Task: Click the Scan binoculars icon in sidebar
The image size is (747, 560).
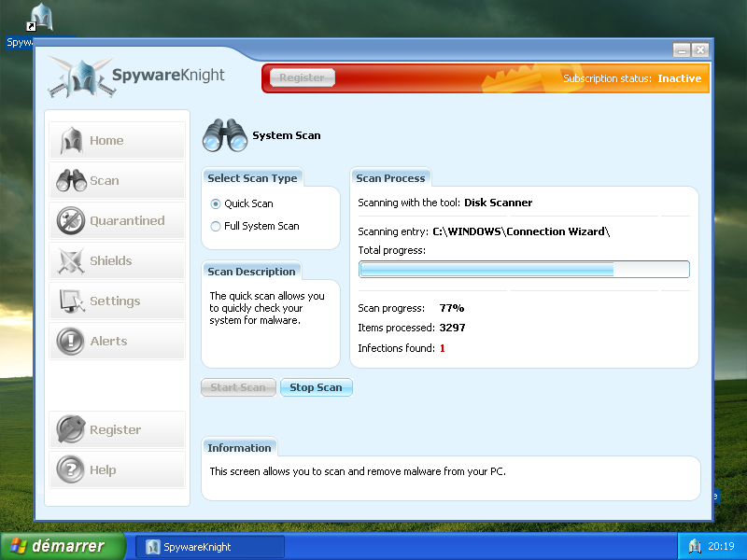Action: tap(71, 180)
